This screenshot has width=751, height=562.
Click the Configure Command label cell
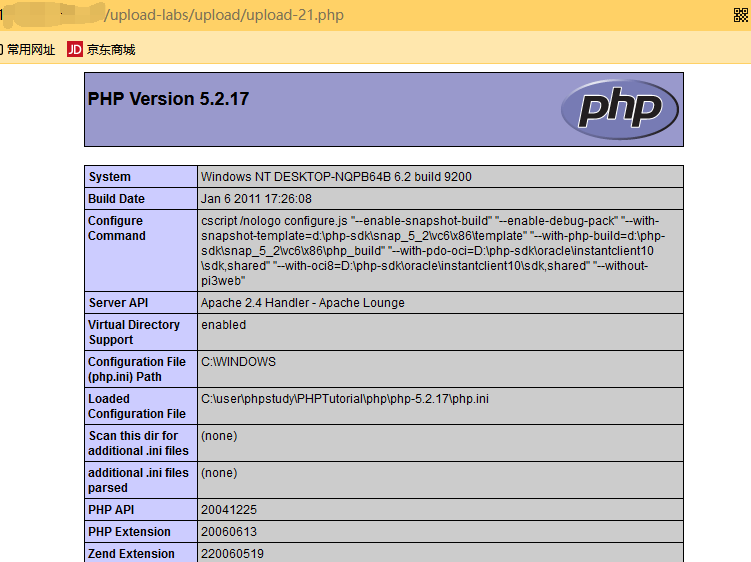117,228
